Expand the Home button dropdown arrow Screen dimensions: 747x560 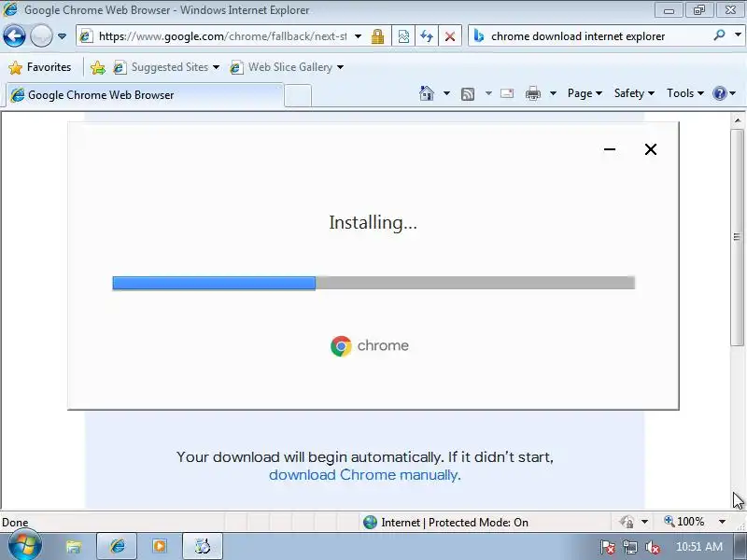pos(446,93)
